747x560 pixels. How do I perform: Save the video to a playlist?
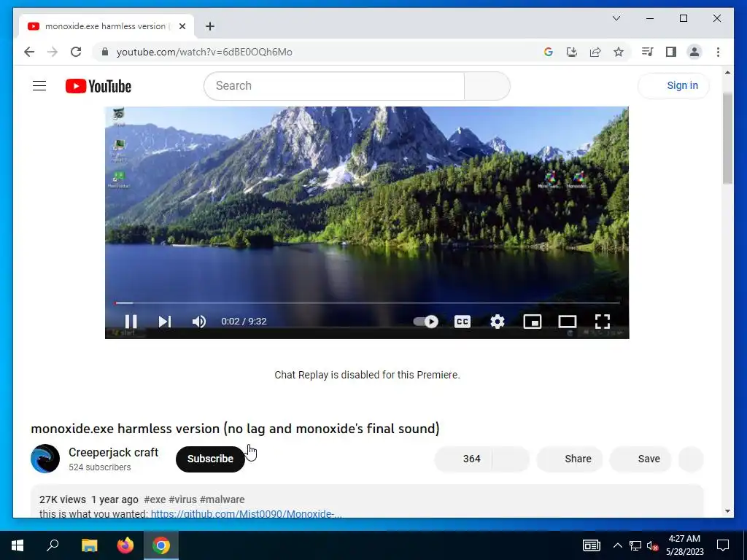point(640,459)
